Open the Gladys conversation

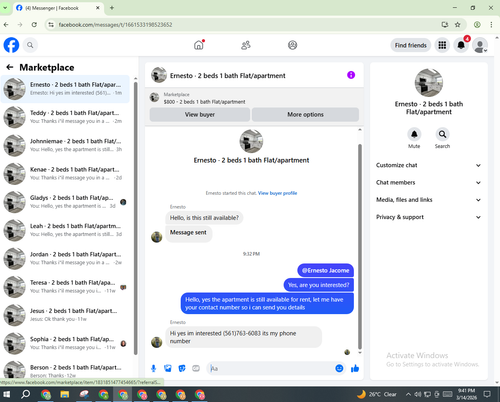pos(65,202)
